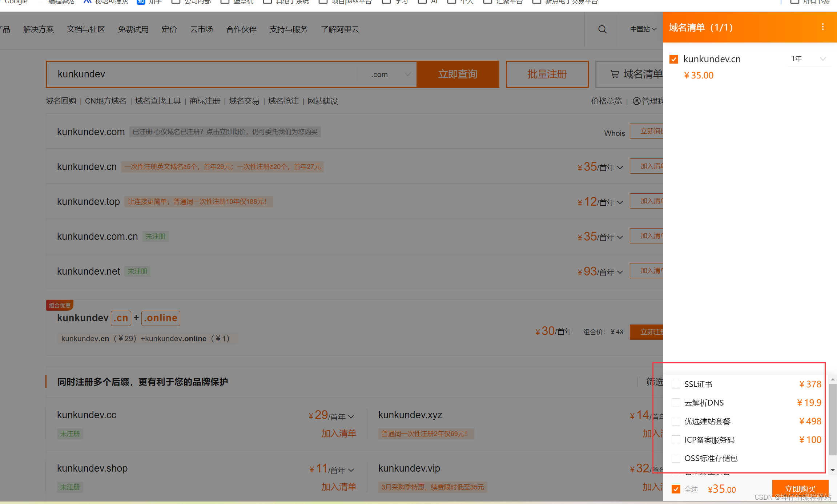Enable the 云解析DNS option checkbox
Image resolution: width=837 pixels, height=504 pixels.
pos(676,403)
